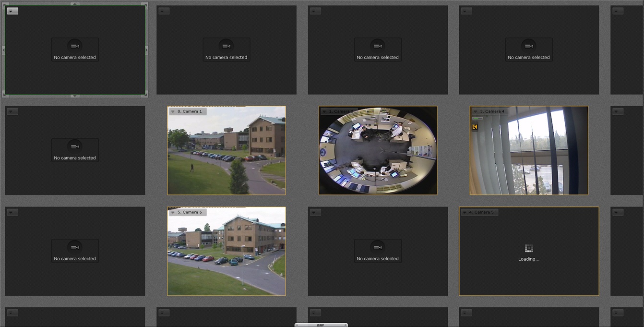Open the selected top-left cell's dropdown menu
This screenshot has height=327, width=644.
pyautogui.click(x=12, y=11)
